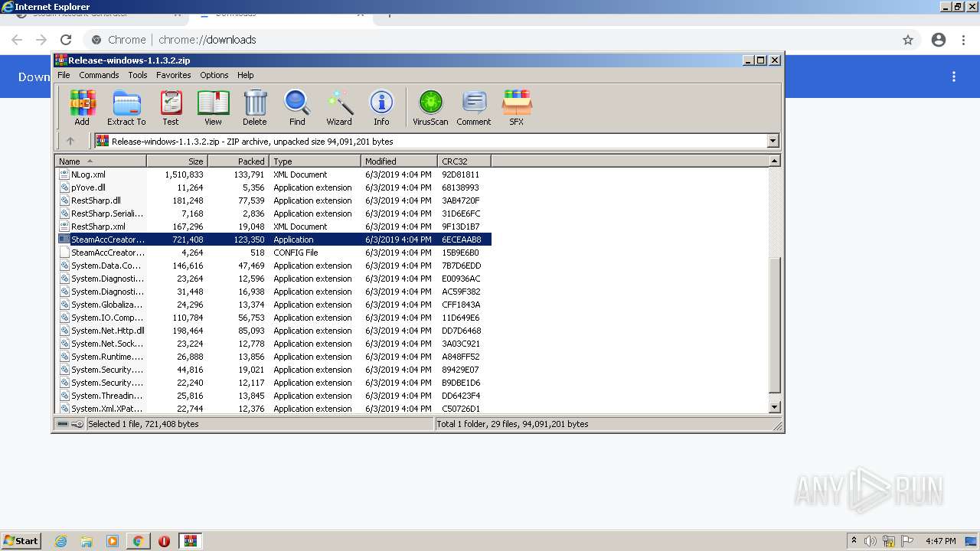
Task: Open the Downloads page more actions menu
Action: [954, 77]
